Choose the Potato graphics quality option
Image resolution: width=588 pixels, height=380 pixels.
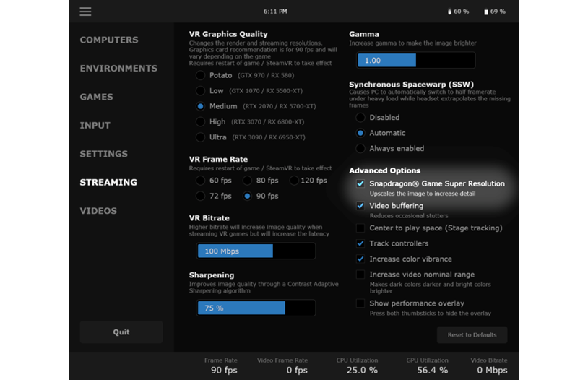(x=200, y=75)
